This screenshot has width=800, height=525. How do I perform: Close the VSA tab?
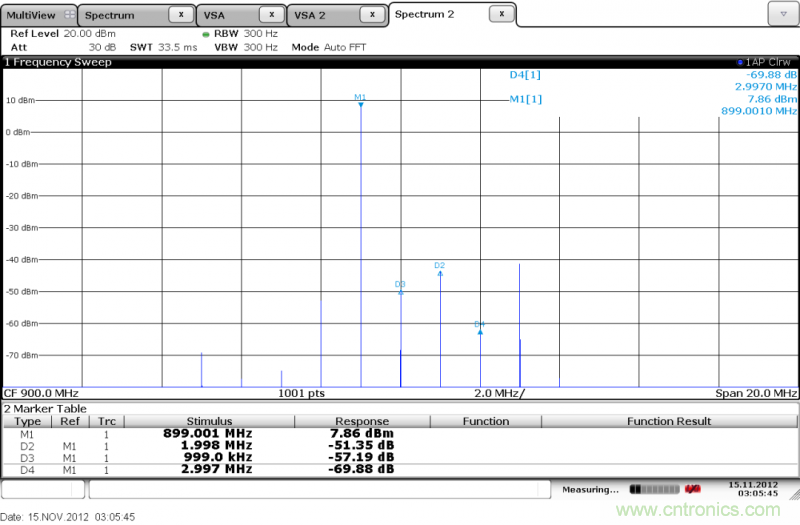point(271,15)
